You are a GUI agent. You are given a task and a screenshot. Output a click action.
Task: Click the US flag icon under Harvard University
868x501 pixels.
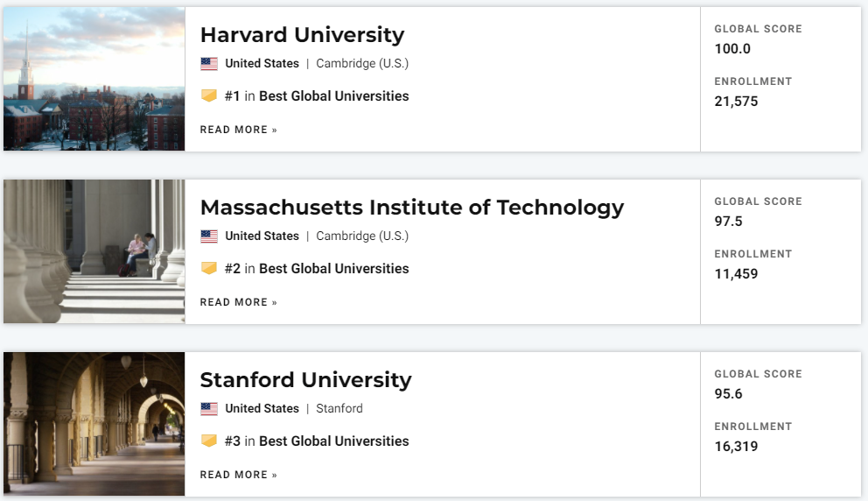point(208,64)
